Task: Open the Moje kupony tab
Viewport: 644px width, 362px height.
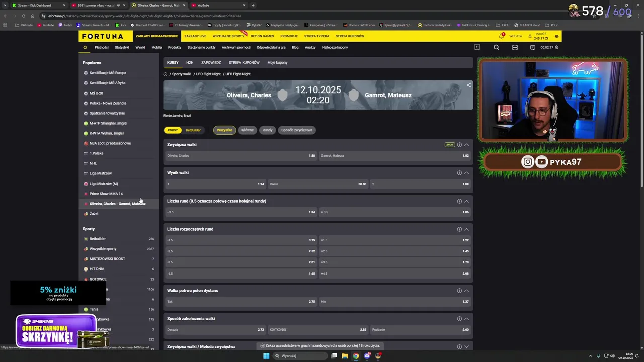Action: [277, 63]
